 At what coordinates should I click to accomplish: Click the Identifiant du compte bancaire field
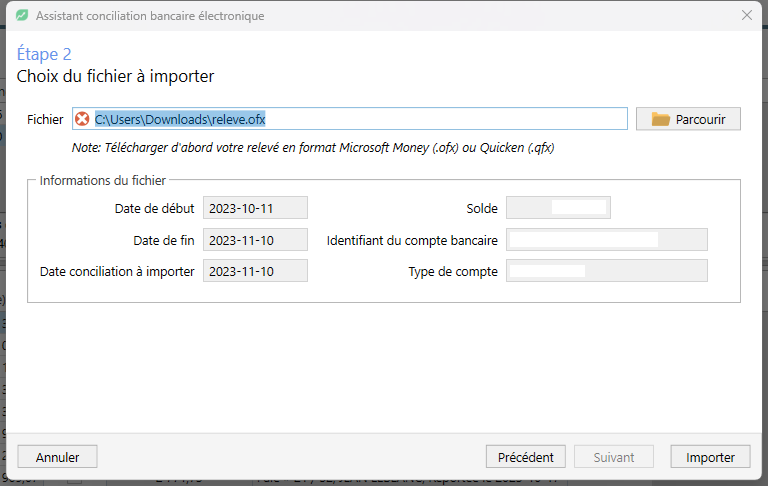click(x=607, y=240)
